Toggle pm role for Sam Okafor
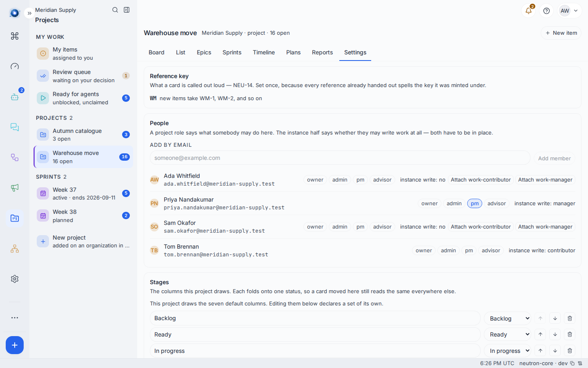 coord(360,227)
